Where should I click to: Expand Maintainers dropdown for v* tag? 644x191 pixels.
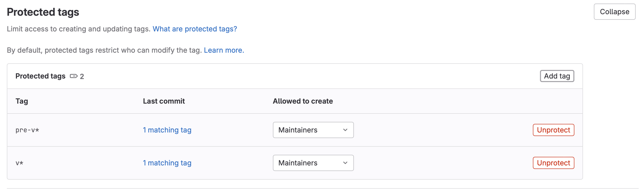[x=313, y=163]
